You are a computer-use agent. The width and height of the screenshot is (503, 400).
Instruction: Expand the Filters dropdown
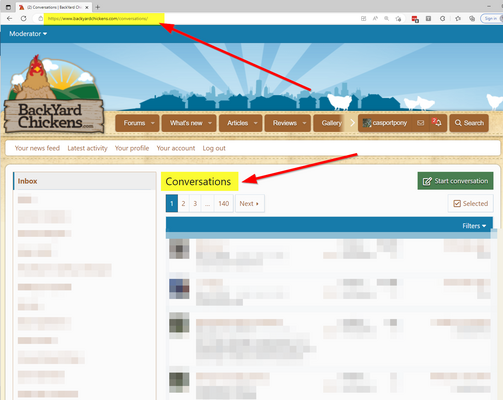click(474, 226)
